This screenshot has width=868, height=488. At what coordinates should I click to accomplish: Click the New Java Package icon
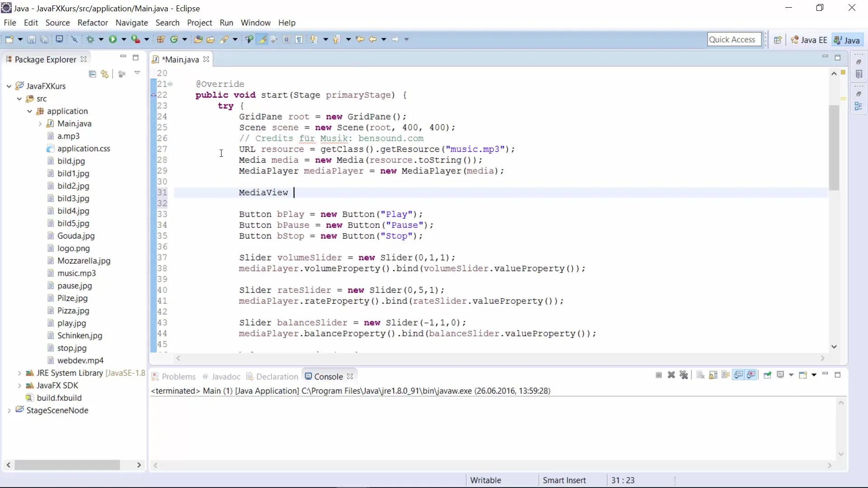(160, 39)
